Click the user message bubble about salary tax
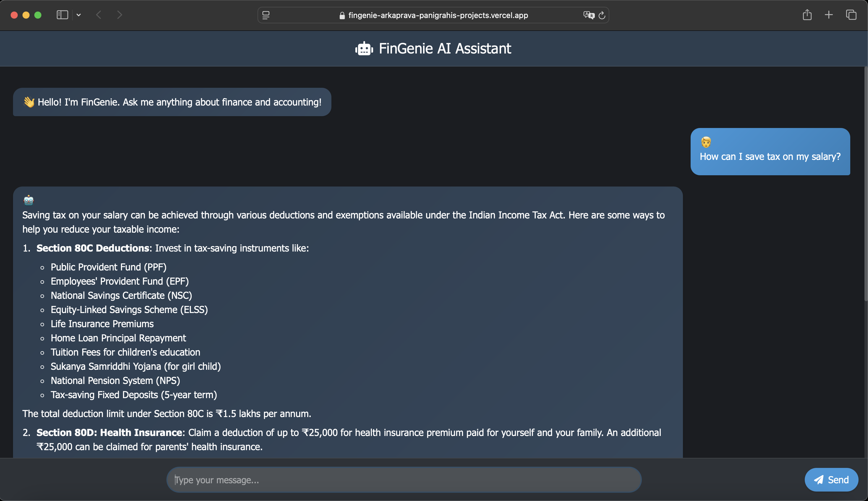This screenshot has width=868, height=501. [770, 157]
